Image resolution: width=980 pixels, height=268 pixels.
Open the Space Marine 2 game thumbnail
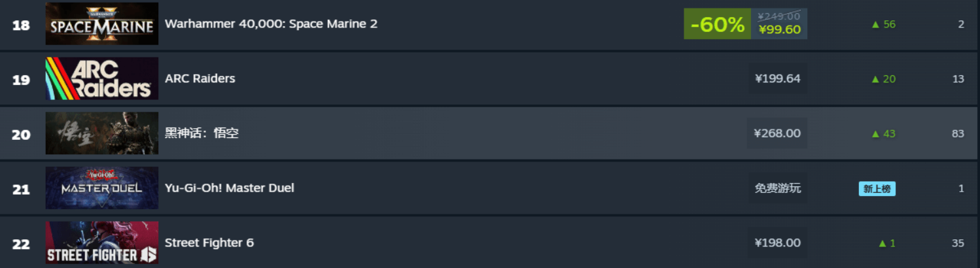point(101,24)
